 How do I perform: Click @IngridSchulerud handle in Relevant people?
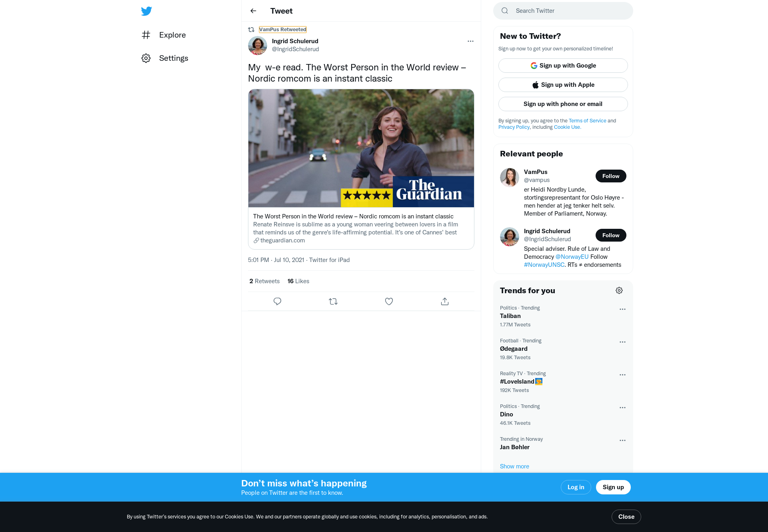(x=547, y=239)
